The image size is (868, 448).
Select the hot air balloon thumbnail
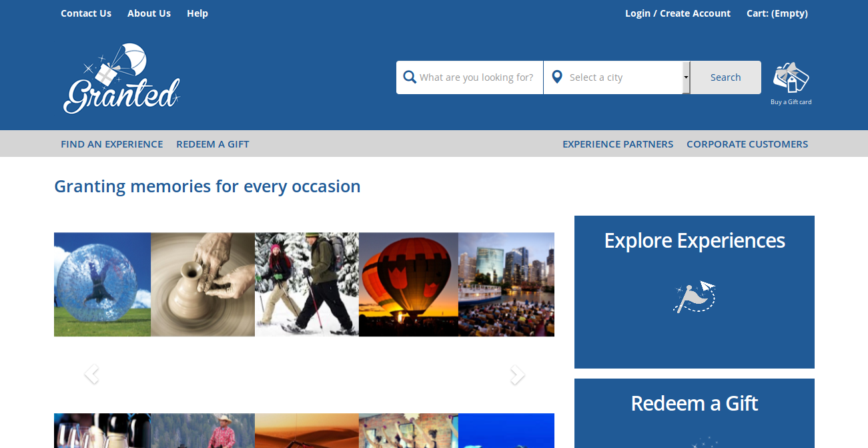[408, 284]
